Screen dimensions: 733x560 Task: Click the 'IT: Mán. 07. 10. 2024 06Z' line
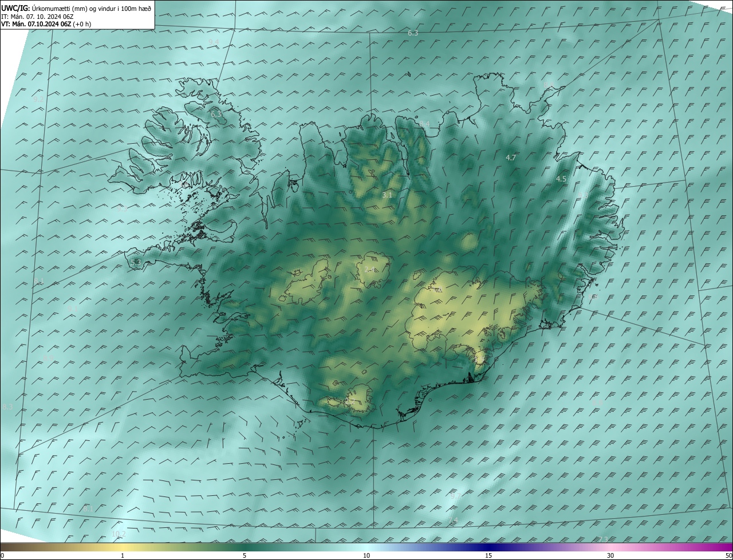point(37,17)
